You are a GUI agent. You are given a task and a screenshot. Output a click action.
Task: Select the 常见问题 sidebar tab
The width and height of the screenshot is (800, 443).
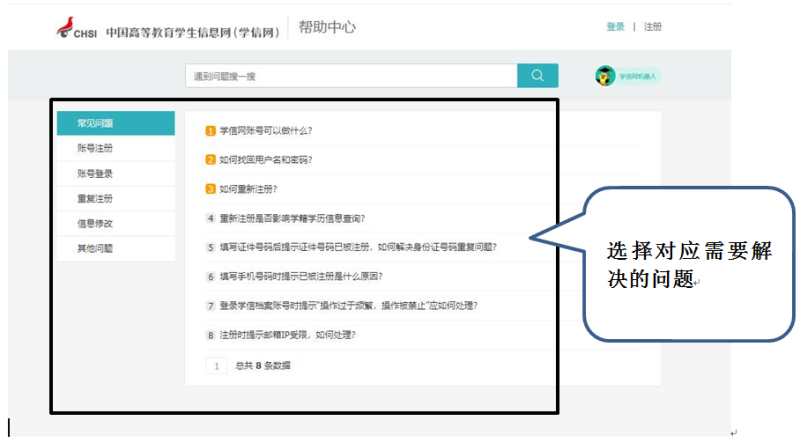[x=115, y=123]
